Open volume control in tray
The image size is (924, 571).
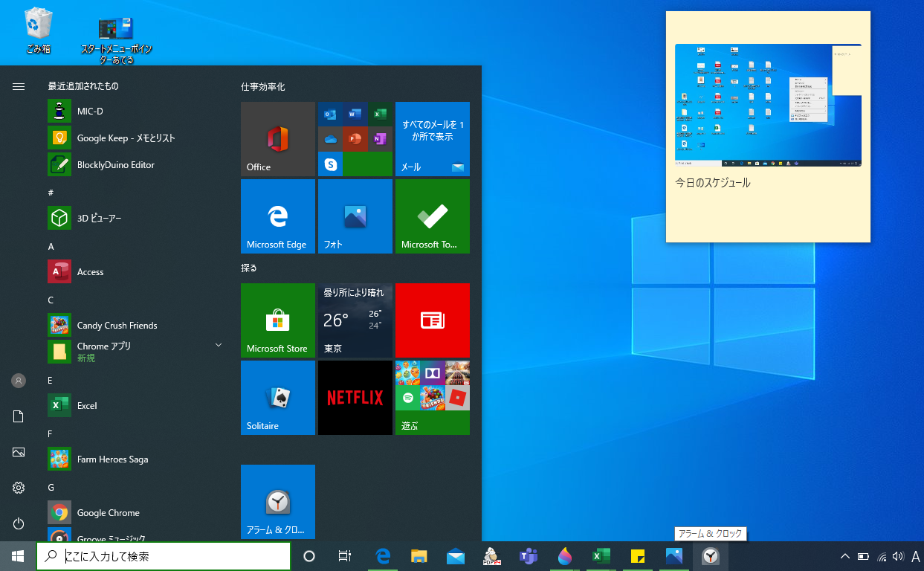pyautogui.click(x=897, y=556)
